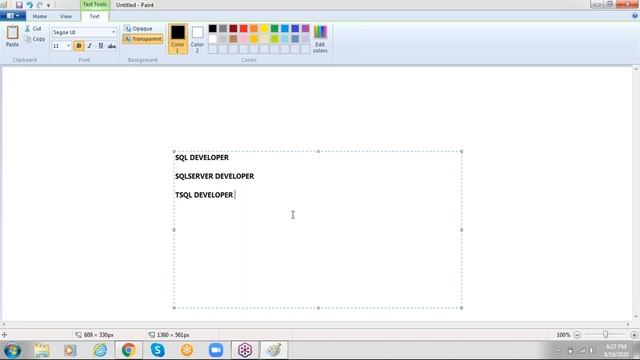Select the Text ribbon tab
Viewport: 640px width, 360px height.
[x=94, y=16]
